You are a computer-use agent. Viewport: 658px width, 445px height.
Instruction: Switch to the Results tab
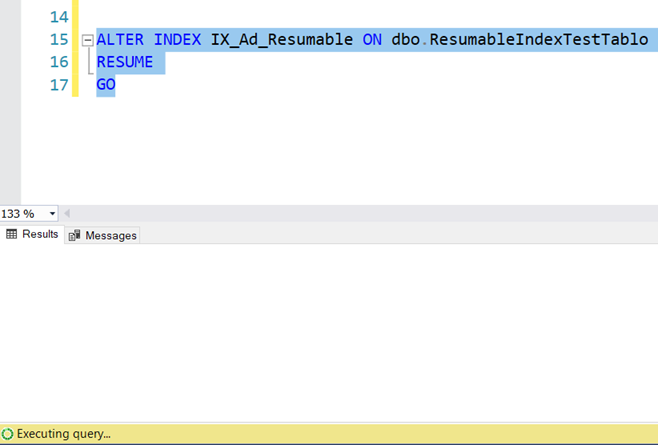point(32,234)
